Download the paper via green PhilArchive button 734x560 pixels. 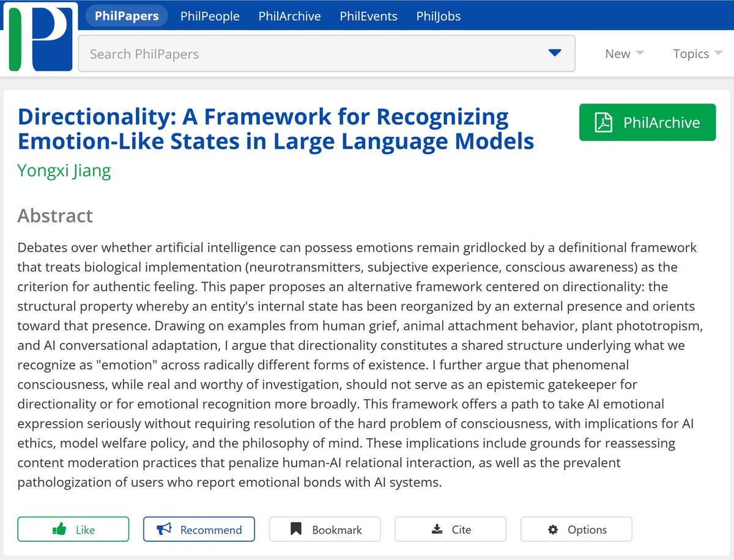(647, 122)
